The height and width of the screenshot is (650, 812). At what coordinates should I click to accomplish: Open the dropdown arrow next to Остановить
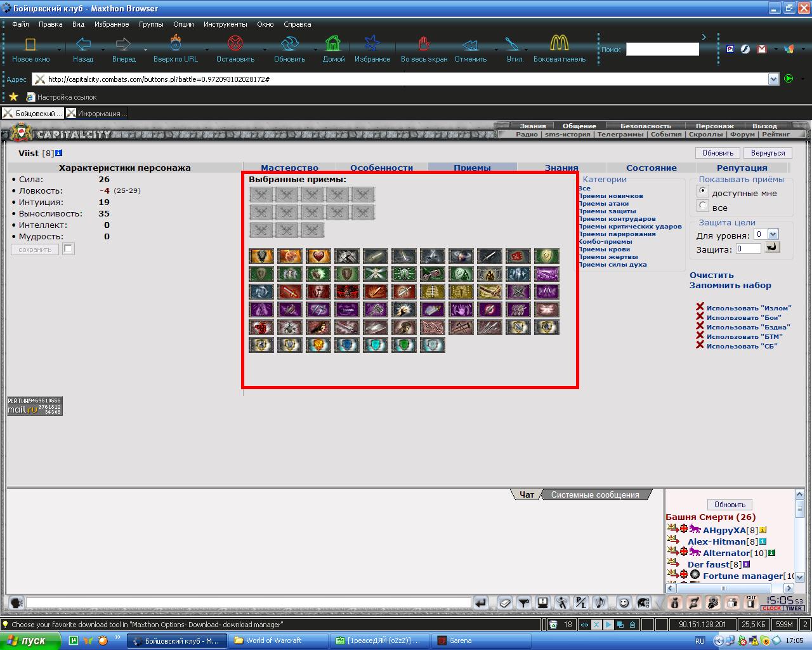pyautogui.click(x=265, y=50)
